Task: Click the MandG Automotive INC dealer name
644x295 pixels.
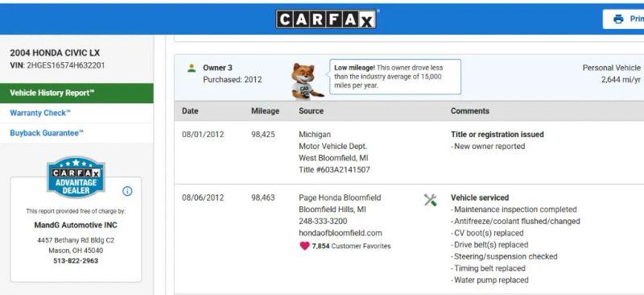Action: point(76,225)
